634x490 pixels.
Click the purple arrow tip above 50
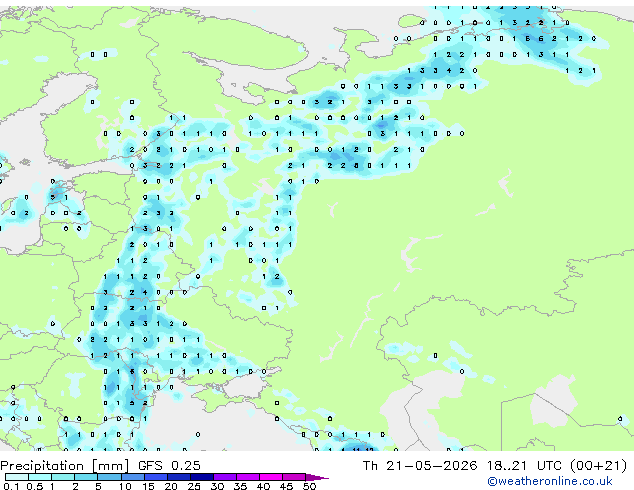[x=317, y=478]
